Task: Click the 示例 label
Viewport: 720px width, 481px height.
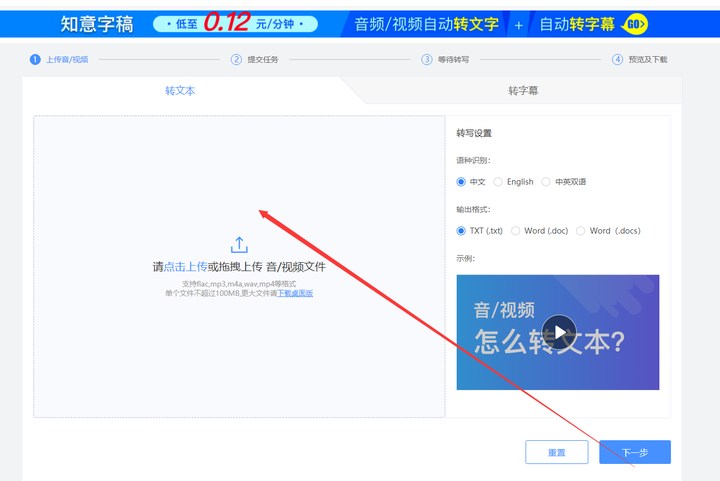Action: 465,258
